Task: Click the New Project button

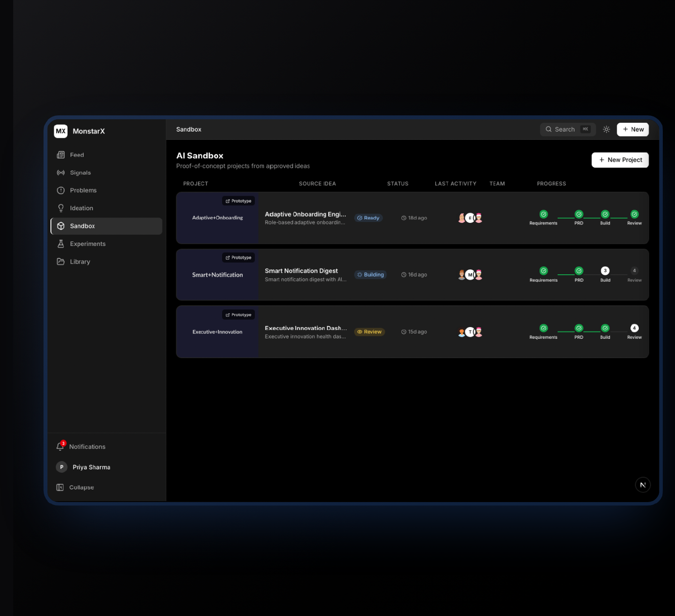Action: tap(620, 160)
